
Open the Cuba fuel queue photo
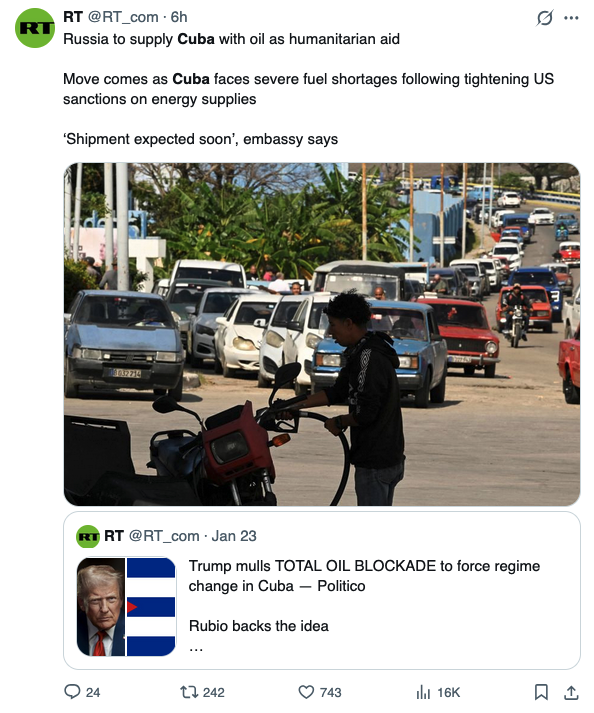tap(322, 334)
